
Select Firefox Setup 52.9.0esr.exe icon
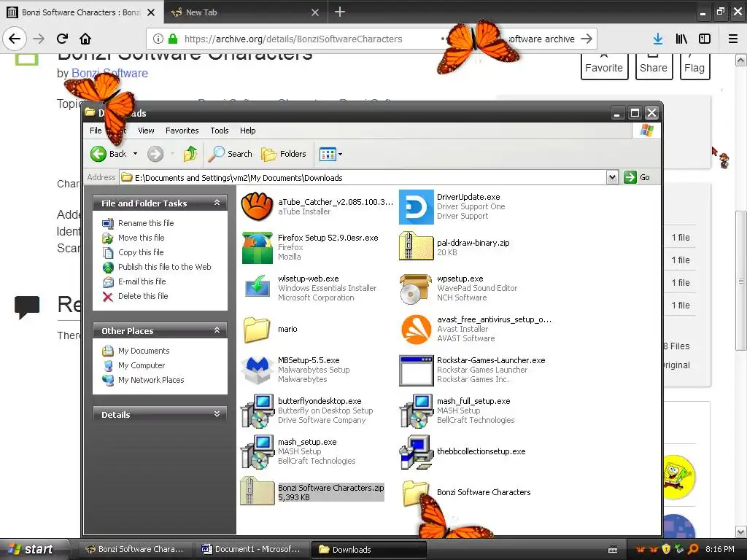(257, 248)
